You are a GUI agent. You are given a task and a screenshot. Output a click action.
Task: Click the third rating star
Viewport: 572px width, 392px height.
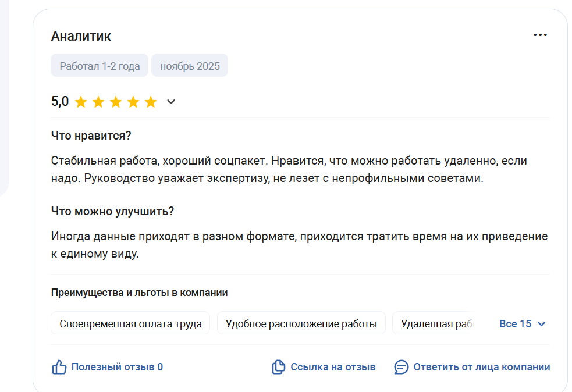pos(116,102)
